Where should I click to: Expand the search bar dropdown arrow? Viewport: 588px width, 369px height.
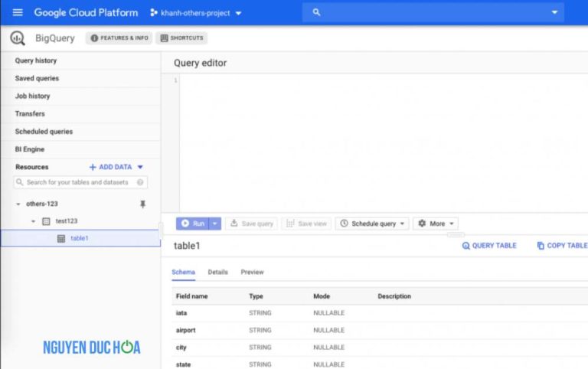[x=554, y=12]
